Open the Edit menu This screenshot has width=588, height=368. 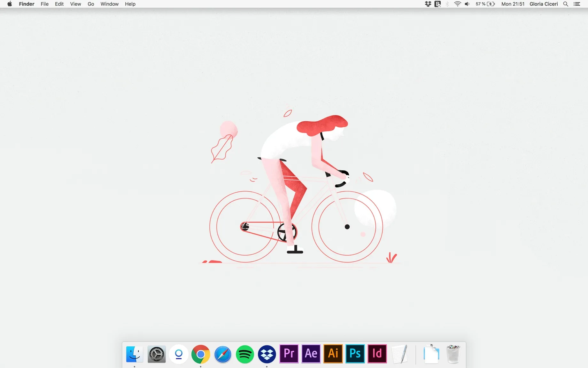[x=59, y=4]
